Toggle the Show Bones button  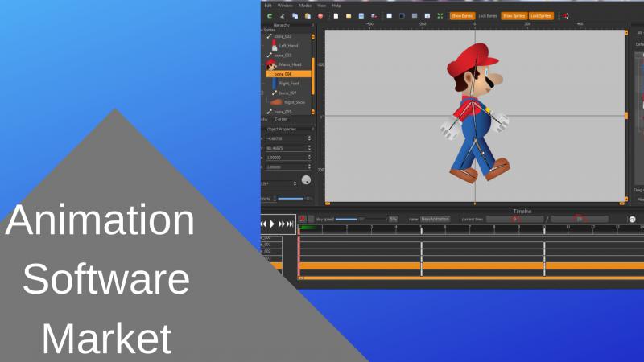462,16
